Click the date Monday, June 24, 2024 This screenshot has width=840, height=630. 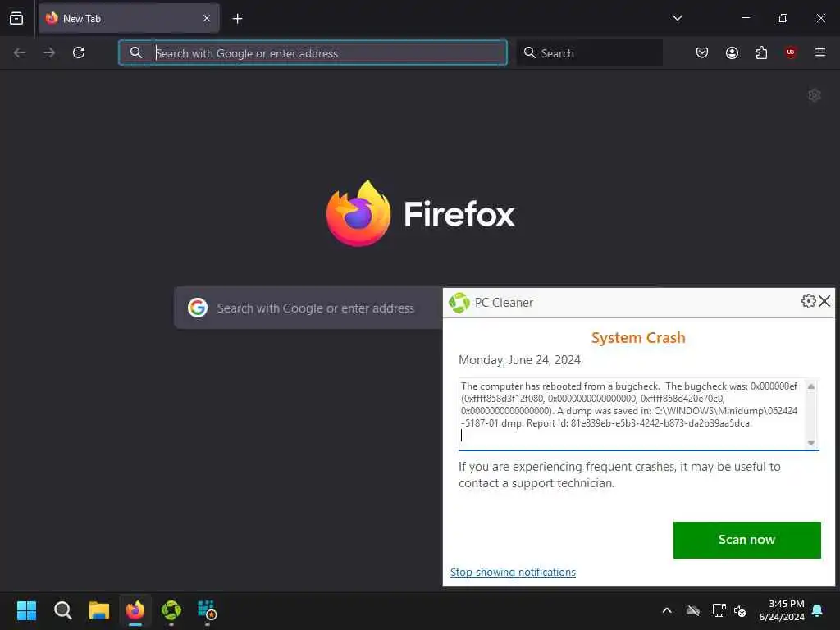[x=519, y=360]
